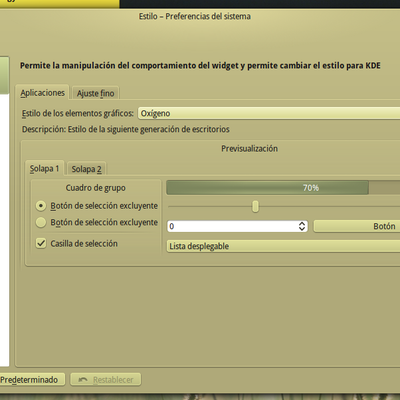
Task: Switch to the Solapa 2 preview tab
Action: click(x=87, y=169)
